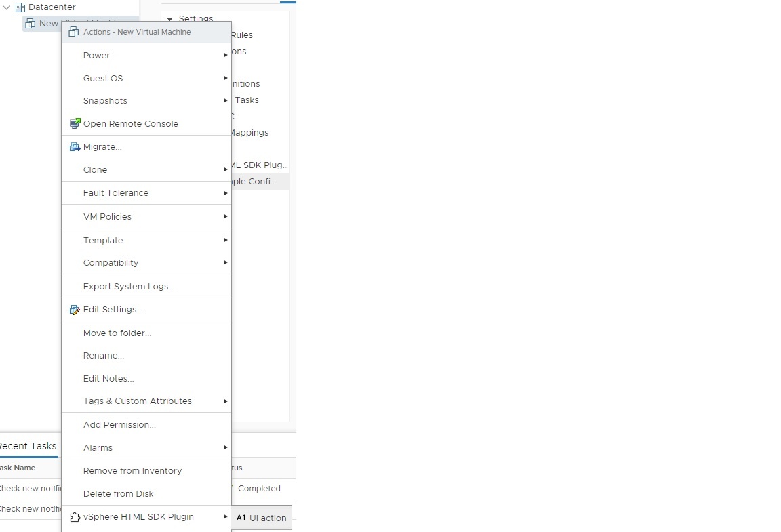Expand the Snapshots submenu arrow
Screen dimensions: 781x532
225,100
